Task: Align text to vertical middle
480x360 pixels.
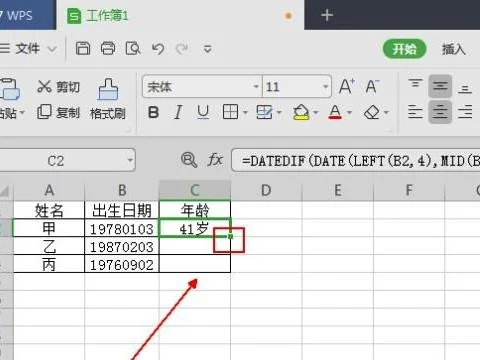Action: pos(440,86)
